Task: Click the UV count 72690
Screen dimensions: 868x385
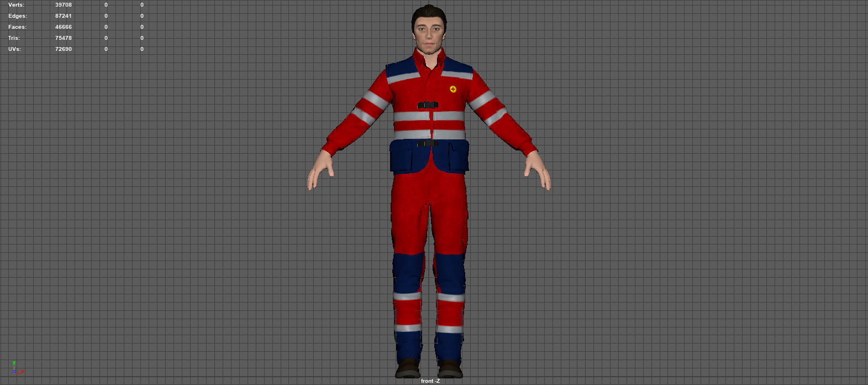Action: point(64,49)
